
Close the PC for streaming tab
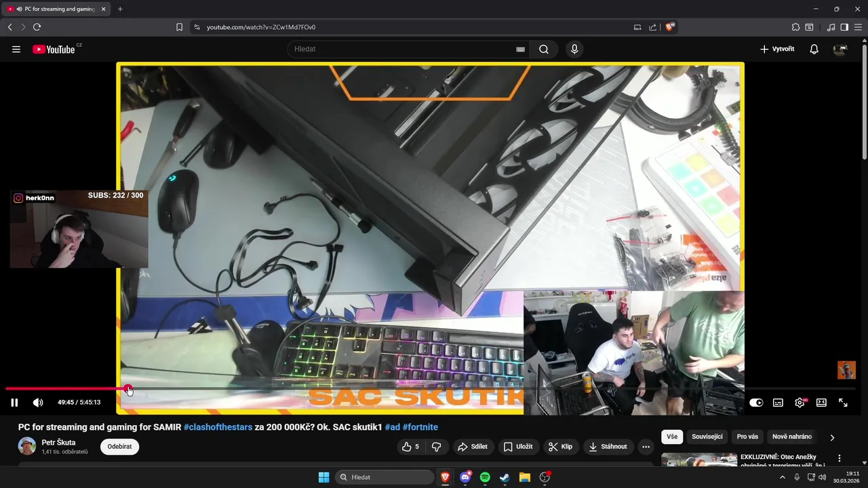(x=104, y=9)
